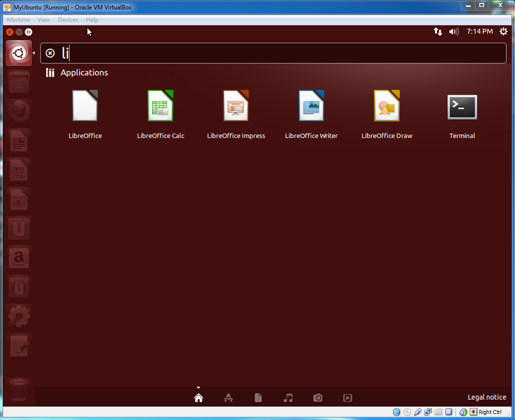Launch the LibreOffice start center app
515x420 pixels.
pyautogui.click(x=85, y=114)
